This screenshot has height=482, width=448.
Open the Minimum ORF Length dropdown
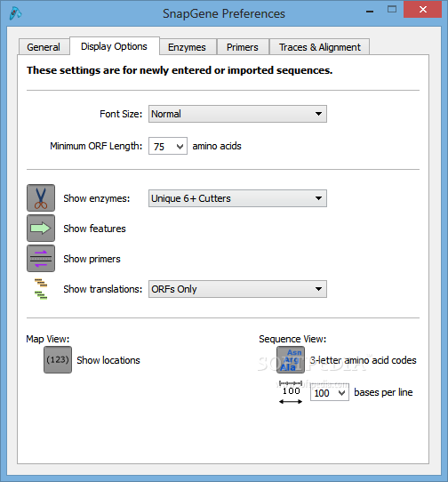pos(168,146)
